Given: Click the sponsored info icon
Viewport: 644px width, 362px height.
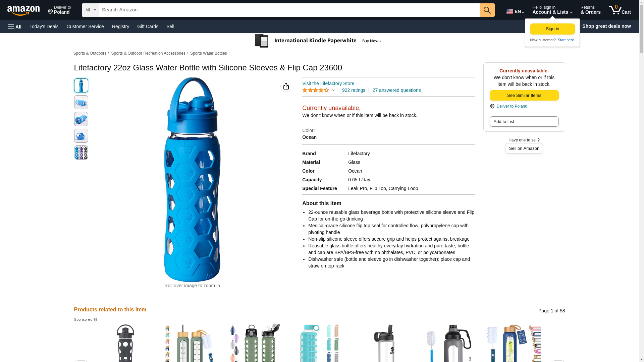Looking at the screenshot, I should [95, 320].
